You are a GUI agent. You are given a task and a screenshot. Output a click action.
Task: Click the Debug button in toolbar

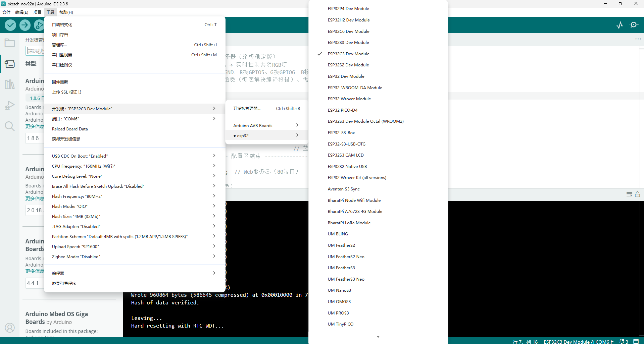click(39, 25)
